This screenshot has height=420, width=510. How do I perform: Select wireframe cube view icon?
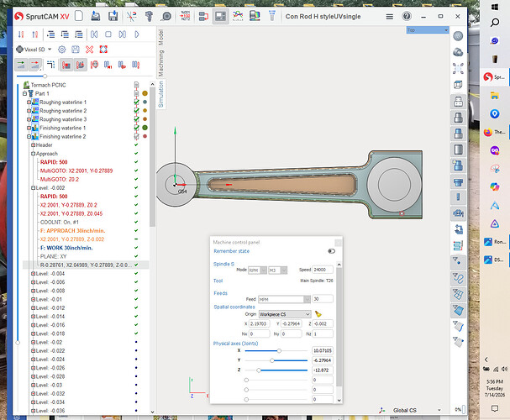pyautogui.click(x=458, y=85)
